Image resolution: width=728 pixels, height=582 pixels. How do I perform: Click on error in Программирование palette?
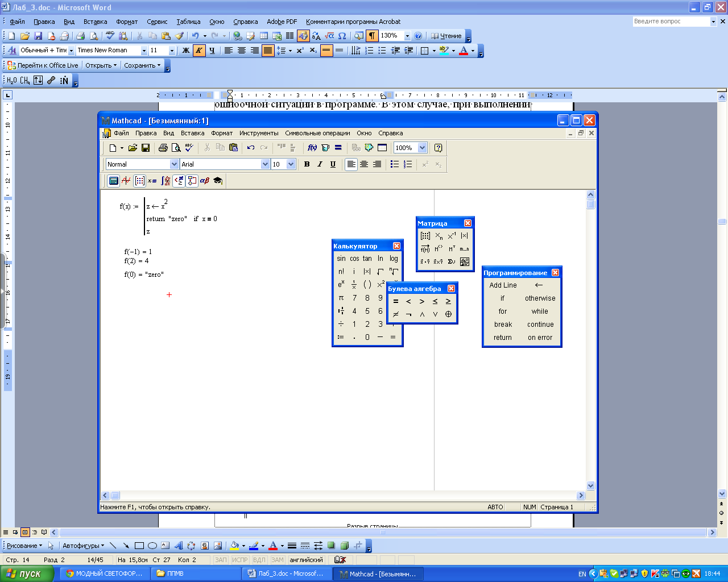click(x=540, y=338)
